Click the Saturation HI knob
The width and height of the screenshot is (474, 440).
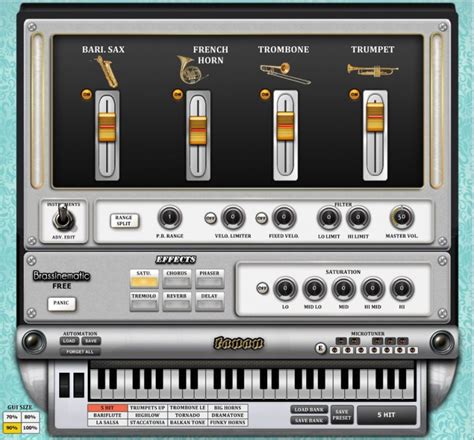402,288
